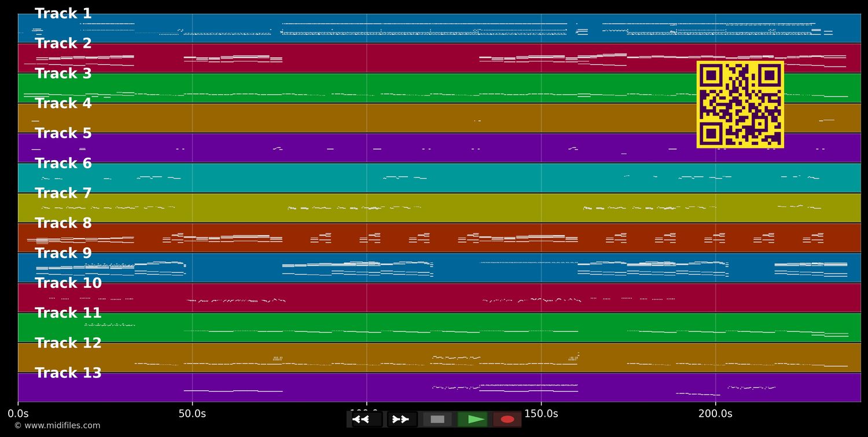Select the Track 11 label
Viewport: 868px width, 437px height.
(68, 313)
